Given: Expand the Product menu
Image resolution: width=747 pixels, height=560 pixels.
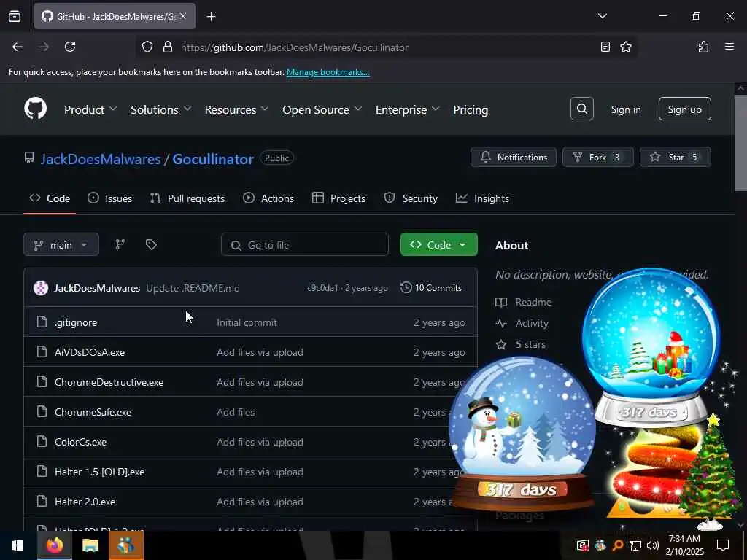Looking at the screenshot, I should coord(90,109).
